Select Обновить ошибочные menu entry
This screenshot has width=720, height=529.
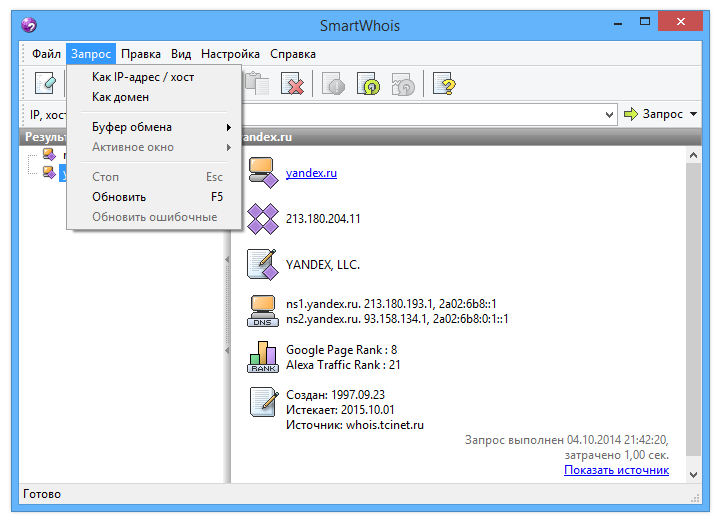(x=154, y=217)
